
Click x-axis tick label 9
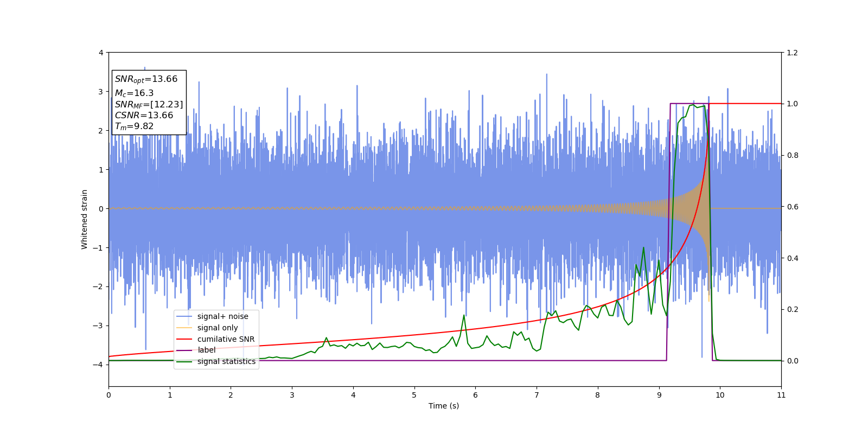[659, 395]
